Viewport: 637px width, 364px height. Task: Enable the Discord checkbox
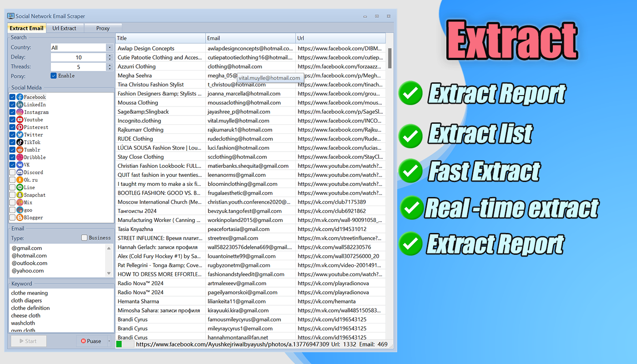coord(12,172)
